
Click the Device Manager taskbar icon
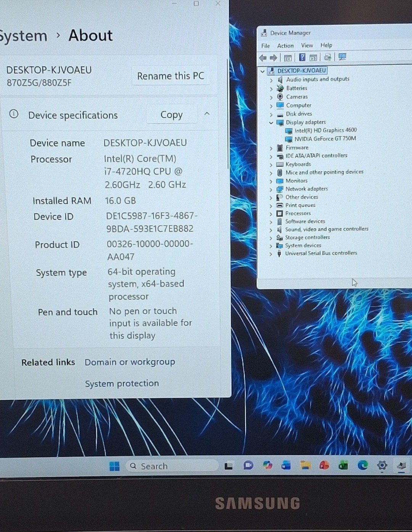401,465
